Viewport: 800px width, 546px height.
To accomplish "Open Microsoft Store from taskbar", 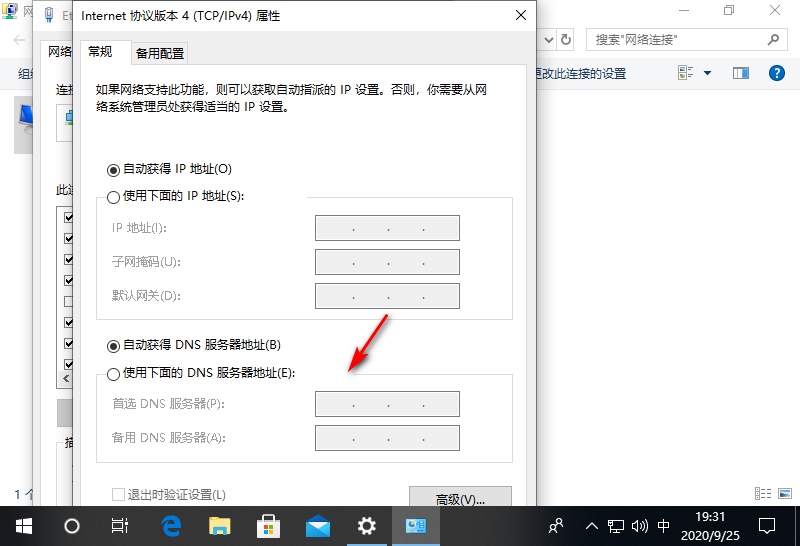I will 268,526.
